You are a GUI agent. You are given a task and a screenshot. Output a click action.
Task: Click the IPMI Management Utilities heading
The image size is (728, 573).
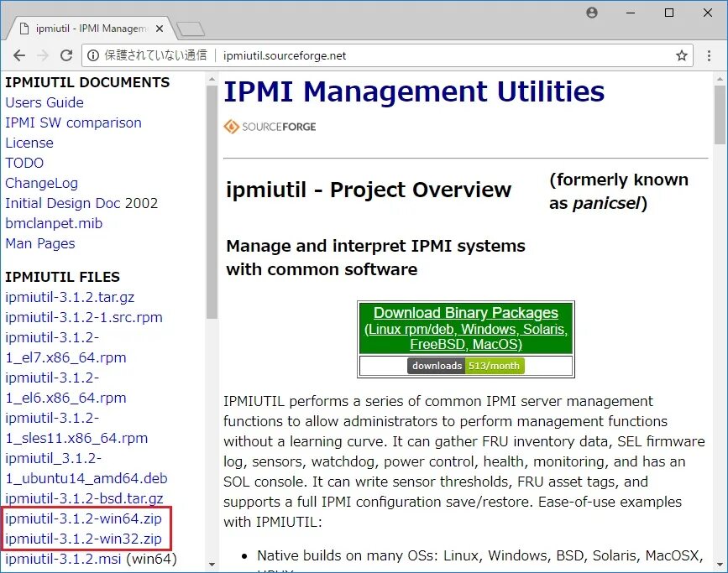point(414,91)
